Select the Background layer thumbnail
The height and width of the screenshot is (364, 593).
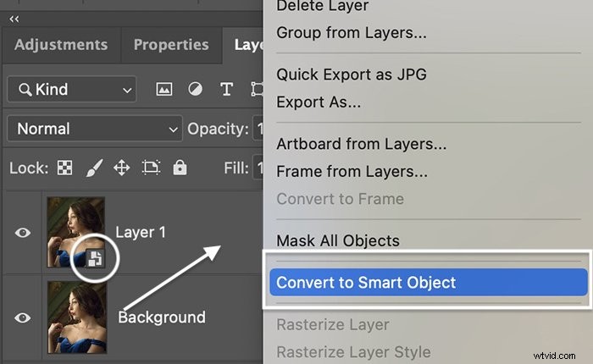tap(77, 317)
